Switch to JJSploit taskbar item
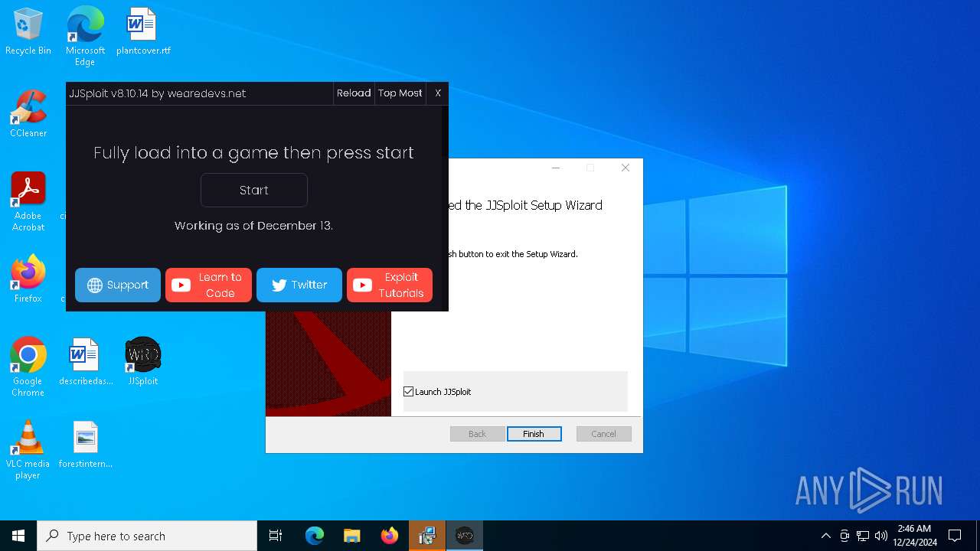This screenshot has width=980, height=551. pyautogui.click(x=465, y=536)
